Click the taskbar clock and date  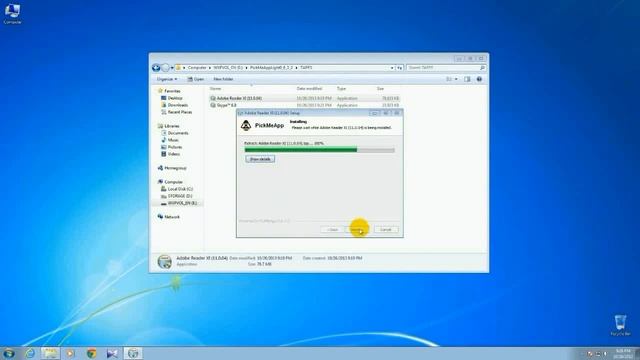pyautogui.click(x=623, y=353)
